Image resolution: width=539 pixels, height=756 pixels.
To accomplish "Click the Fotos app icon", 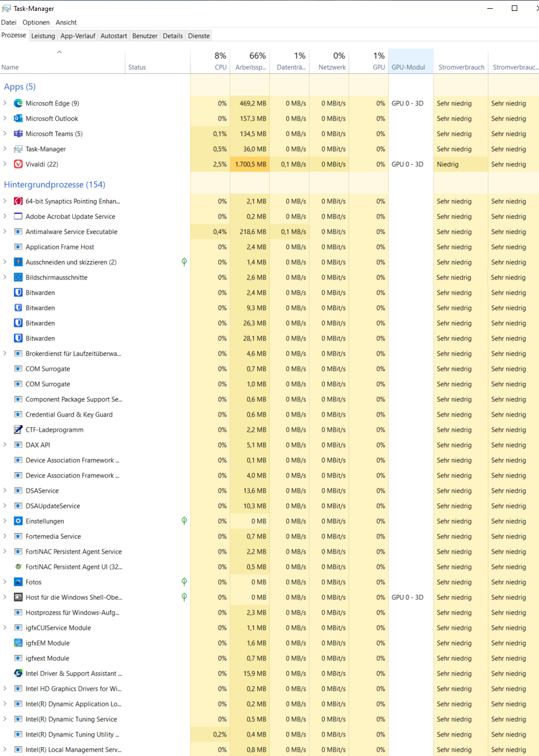I will pyautogui.click(x=18, y=582).
